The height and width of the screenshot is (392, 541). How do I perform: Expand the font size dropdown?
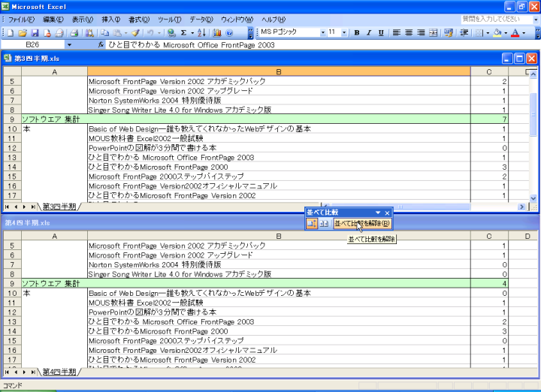(x=344, y=33)
